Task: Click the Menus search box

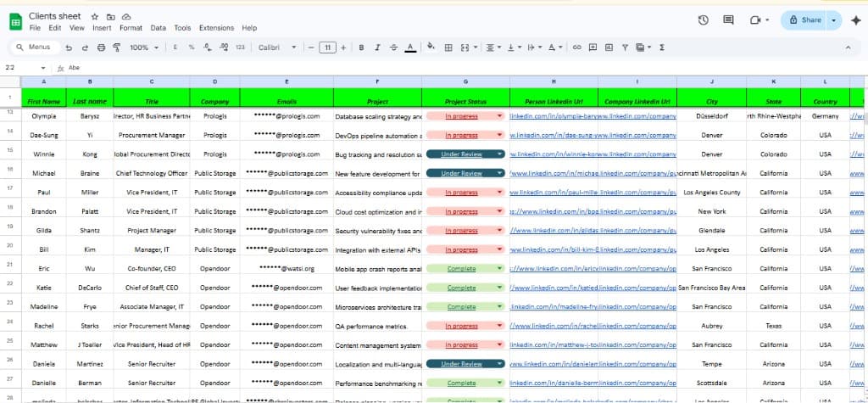Action: click(x=34, y=48)
